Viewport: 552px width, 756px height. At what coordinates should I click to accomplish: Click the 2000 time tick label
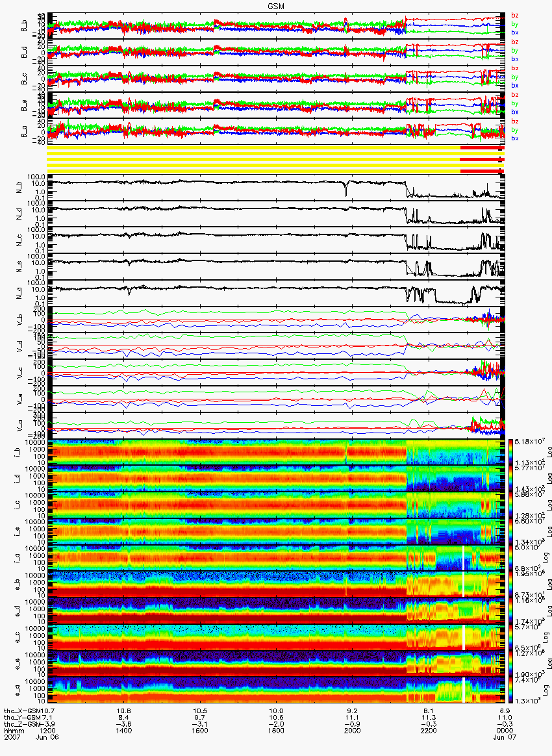(x=353, y=731)
